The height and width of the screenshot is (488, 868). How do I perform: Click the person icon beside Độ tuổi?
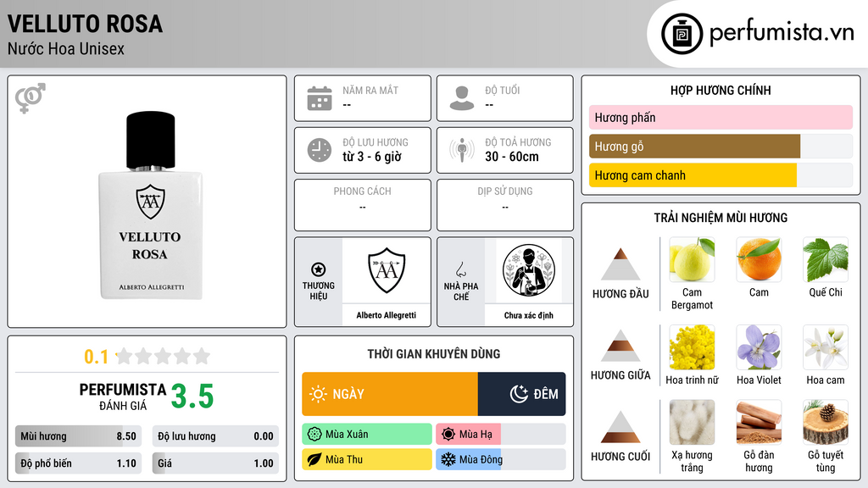462,98
